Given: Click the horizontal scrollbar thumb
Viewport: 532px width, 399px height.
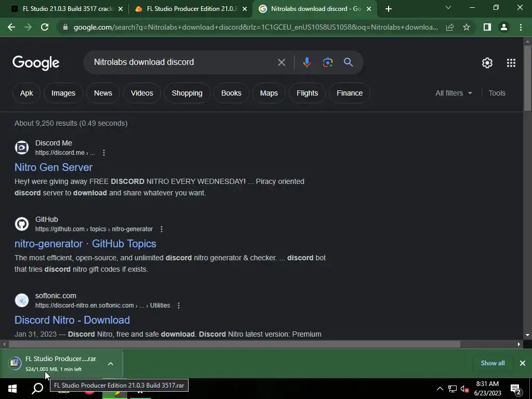Looking at the screenshot, I should [x=234, y=344].
